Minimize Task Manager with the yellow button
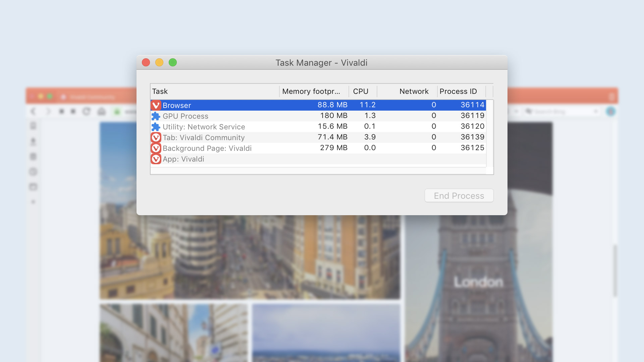The width and height of the screenshot is (644, 362). (159, 62)
